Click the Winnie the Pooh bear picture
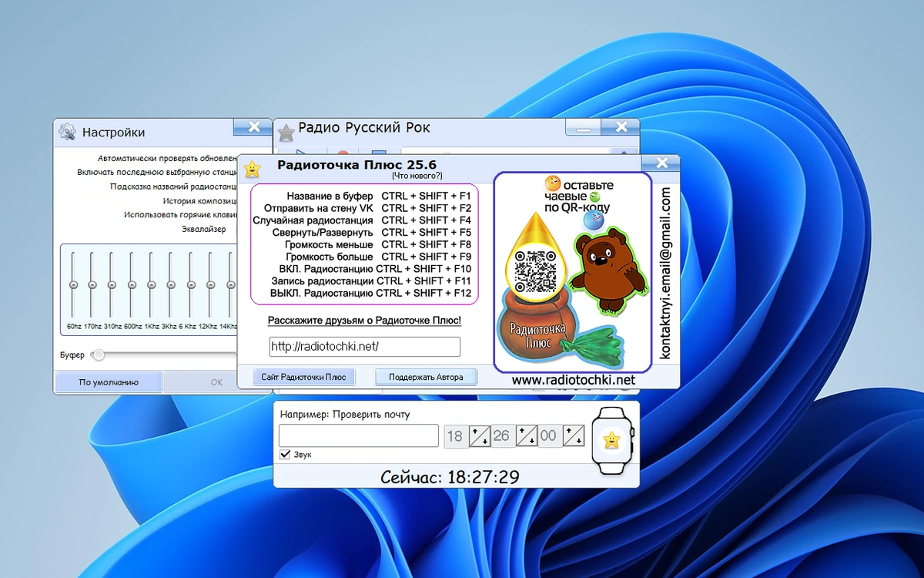This screenshot has width=924, height=578. (x=611, y=271)
